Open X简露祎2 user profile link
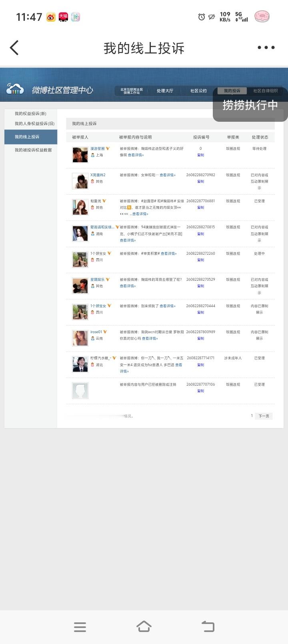Viewport: 288px width, 644px height. click(98, 175)
